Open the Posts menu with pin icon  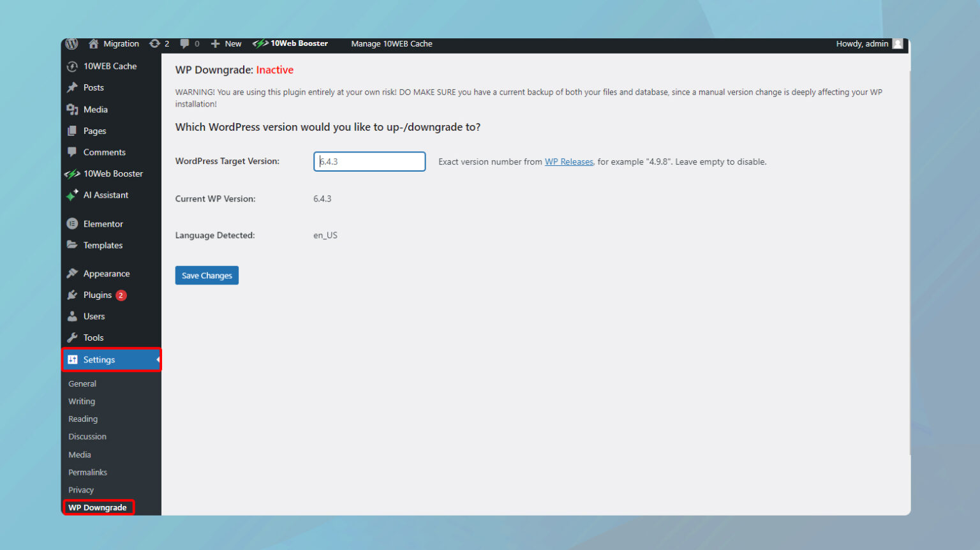pyautogui.click(x=93, y=87)
